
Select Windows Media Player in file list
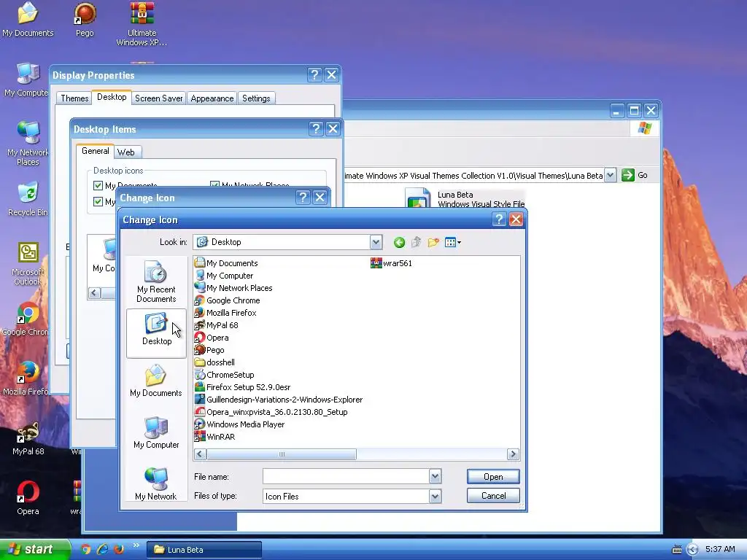pos(239,424)
